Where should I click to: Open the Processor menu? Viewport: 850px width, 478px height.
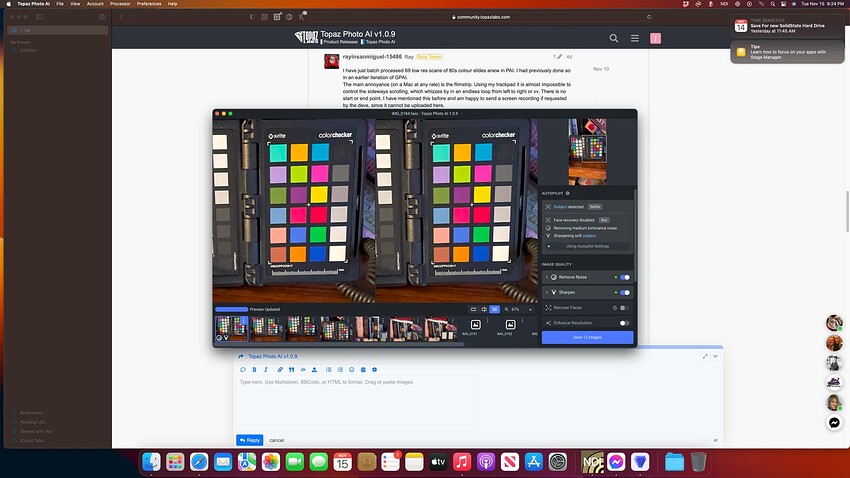tap(120, 4)
